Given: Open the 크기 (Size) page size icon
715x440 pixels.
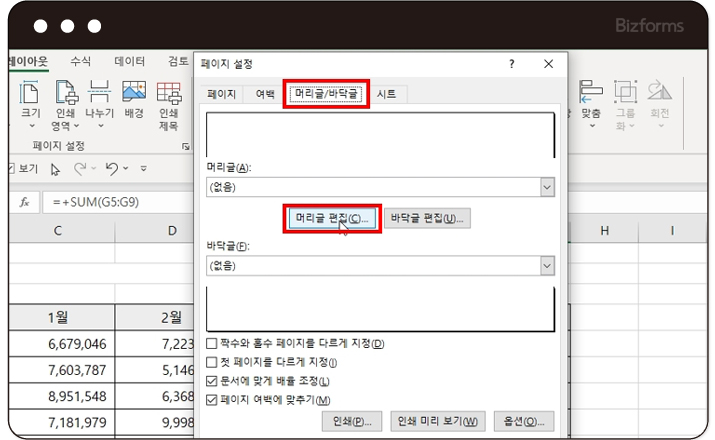Looking at the screenshot, I should point(30,92).
